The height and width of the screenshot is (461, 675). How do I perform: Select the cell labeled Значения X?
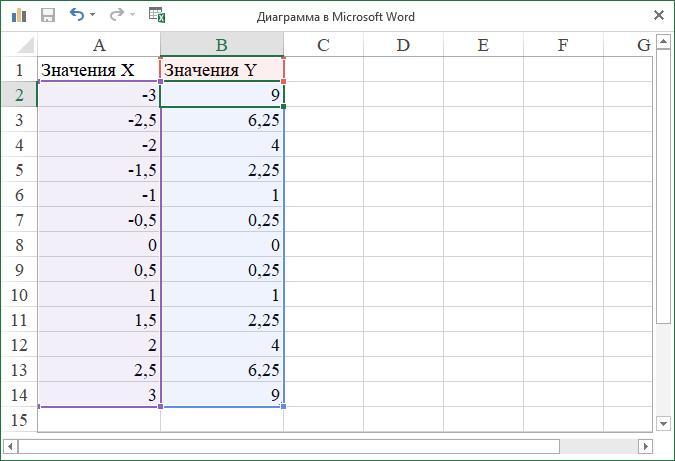pyautogui.click(x=99, y=70)
